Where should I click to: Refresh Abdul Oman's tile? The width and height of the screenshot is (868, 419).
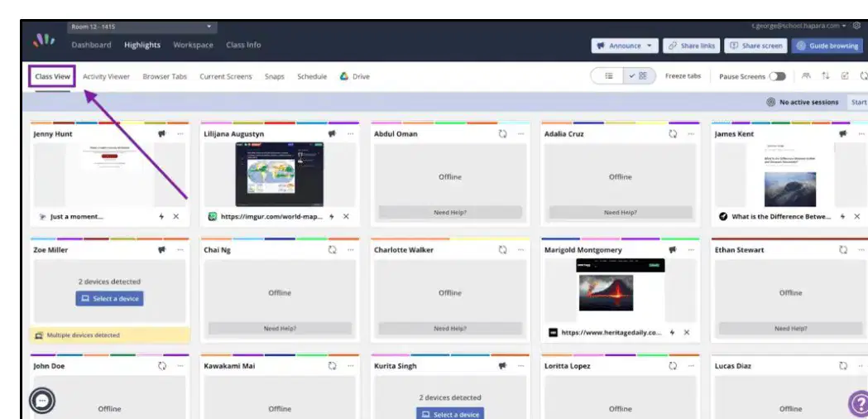click(502, 134)
